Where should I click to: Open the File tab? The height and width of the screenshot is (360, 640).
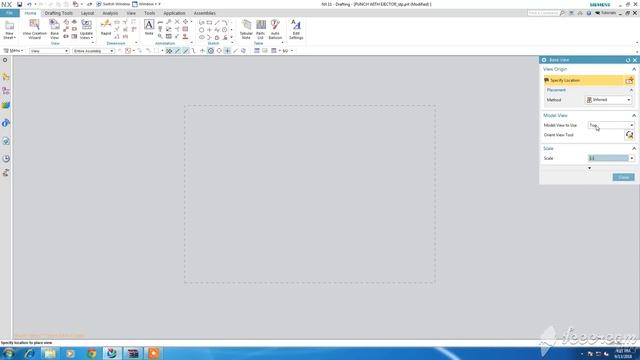[9, 13]
